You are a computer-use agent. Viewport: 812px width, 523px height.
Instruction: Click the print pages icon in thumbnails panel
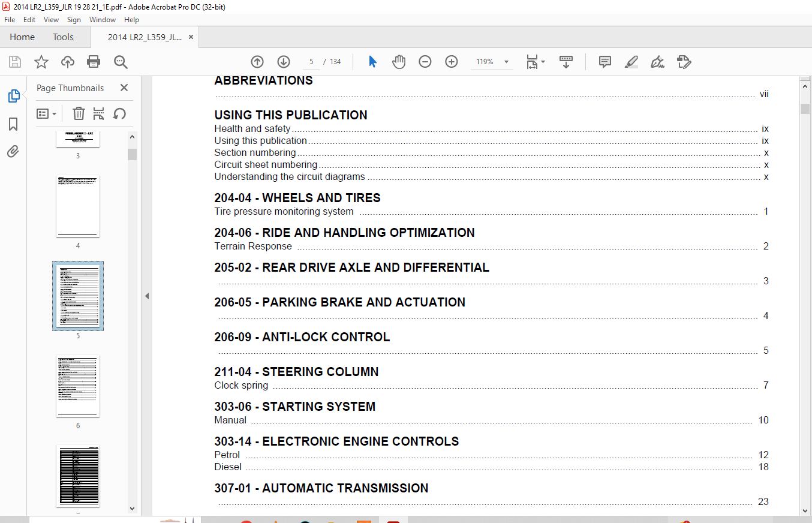coord(99,113)
